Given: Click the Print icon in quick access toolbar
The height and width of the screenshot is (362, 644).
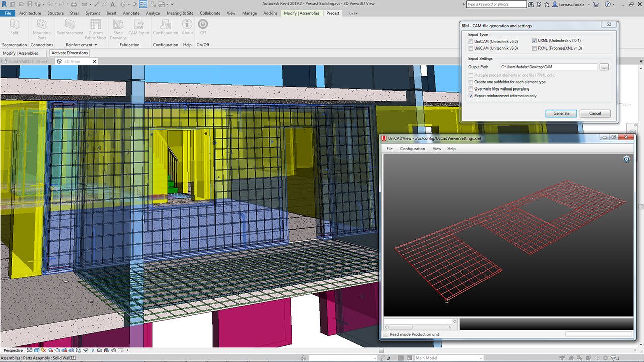Looking at the screenshot, I should [x=74, y=4].
